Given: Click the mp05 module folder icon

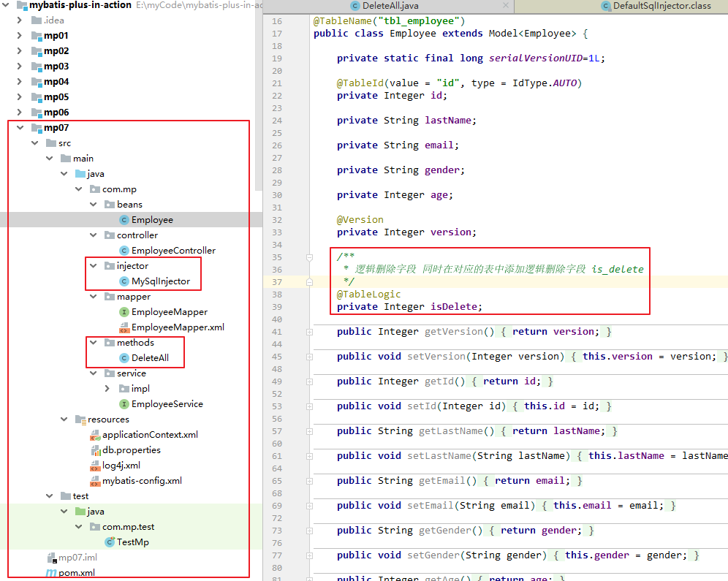Looking at the screenshot, I should click(x=37, y=96).
